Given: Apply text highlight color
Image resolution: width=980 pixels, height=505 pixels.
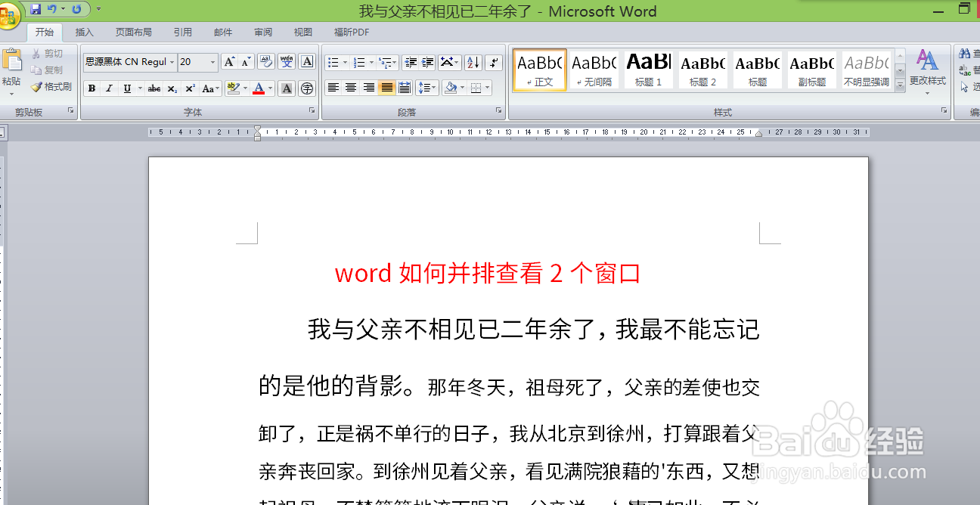Looking at the screenshot, I should [233, 88].
